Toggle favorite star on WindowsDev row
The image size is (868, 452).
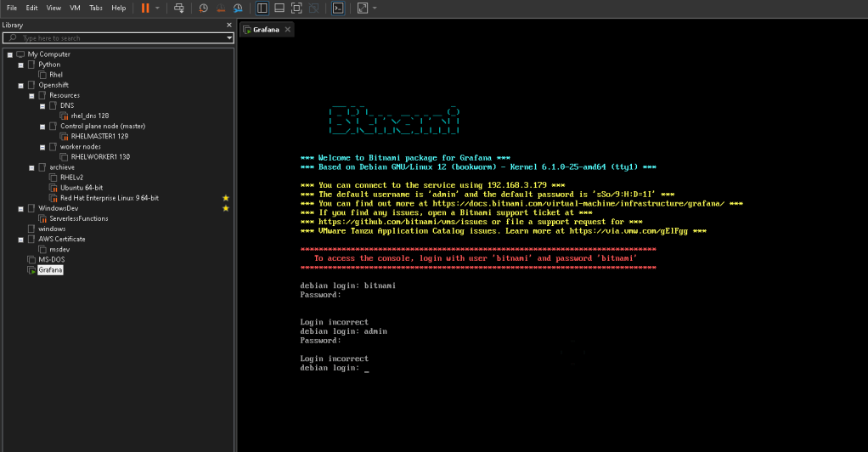pyautogui.click(x=225, y=208)
